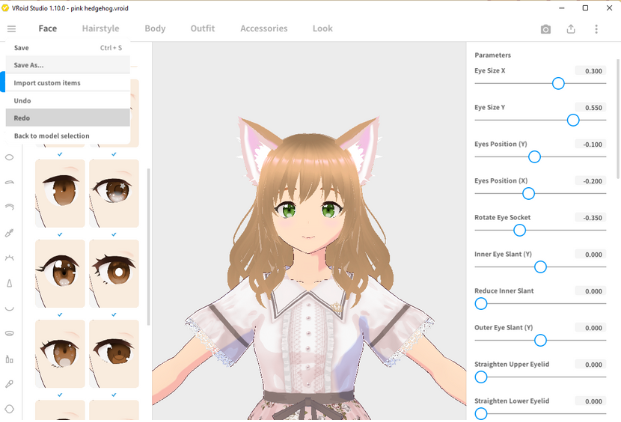The image size is (621, 422).
Task: Select the mouth curve category icon
Action: 10,308
